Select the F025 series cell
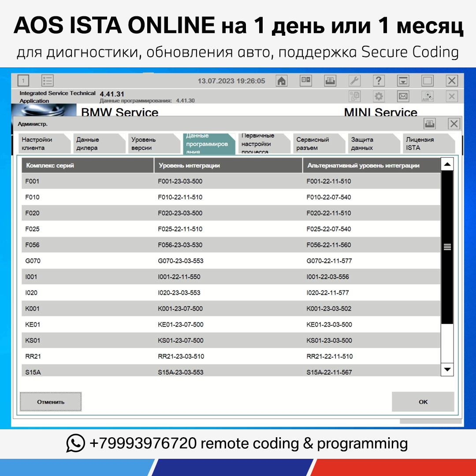The width and height of the screenshot is (476, 476). click(x=32, y=229)
